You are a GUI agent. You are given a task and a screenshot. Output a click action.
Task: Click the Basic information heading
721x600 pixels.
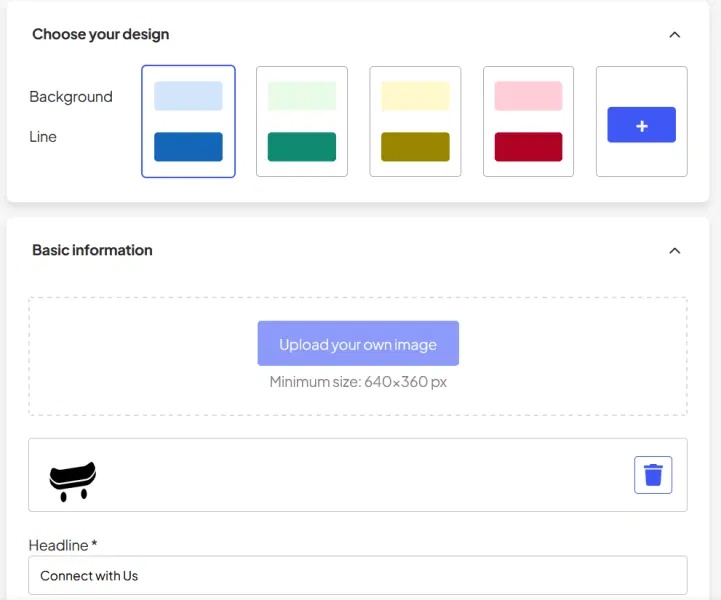(92, 250)
